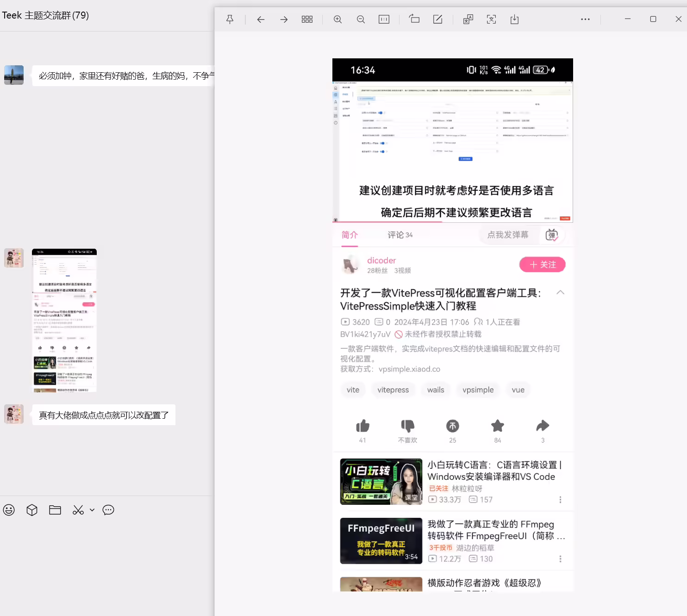Click the coin icon (25)
This screenshot has height=616, width=687.
(453, 426)
